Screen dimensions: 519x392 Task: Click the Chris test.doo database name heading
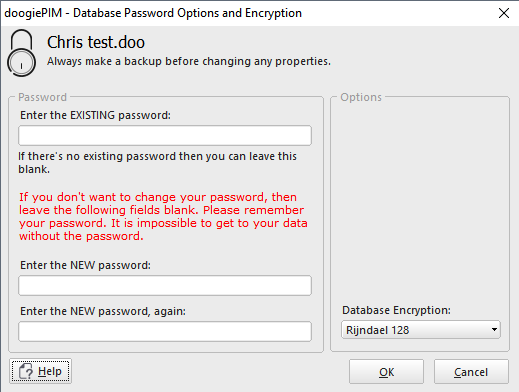96,42
